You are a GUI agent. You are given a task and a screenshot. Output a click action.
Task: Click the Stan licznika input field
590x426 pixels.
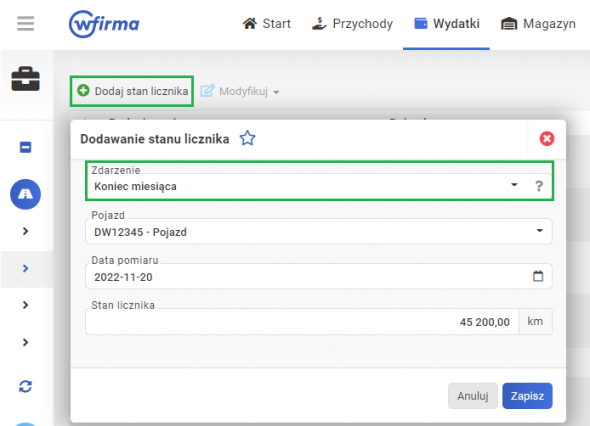point(302,322)
